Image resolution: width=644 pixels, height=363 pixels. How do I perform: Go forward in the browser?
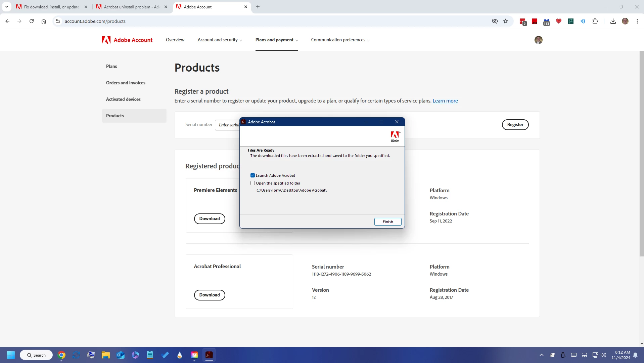[19, 21]
